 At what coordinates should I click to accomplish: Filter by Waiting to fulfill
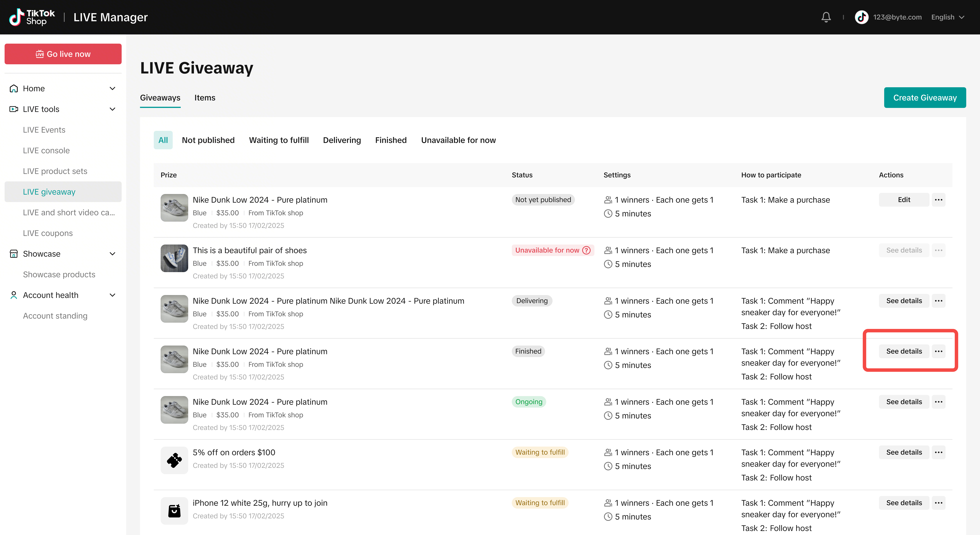coord(279,140)
